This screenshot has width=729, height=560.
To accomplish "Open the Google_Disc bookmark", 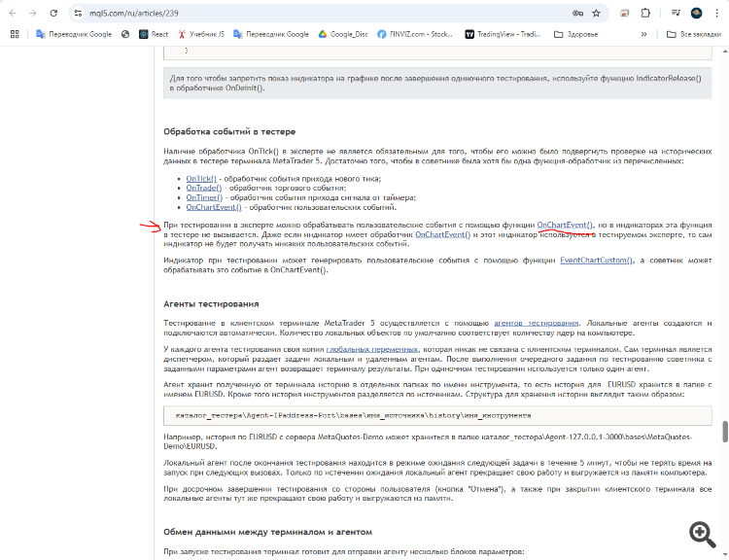I will (x=343, y=34).
